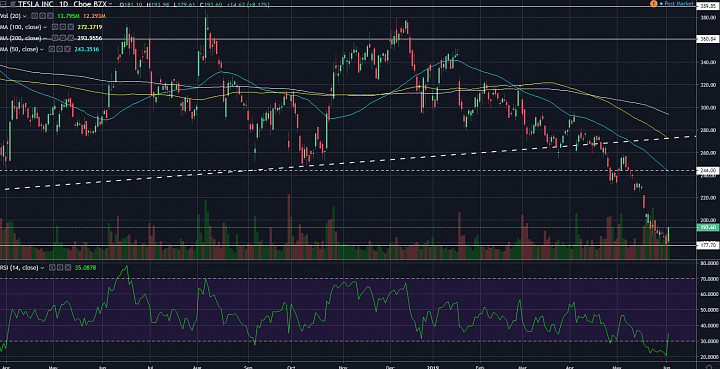Viewport: 720px width, 369px height.
Task: Click the 177.70 price line label
Action: pos(708,246)
